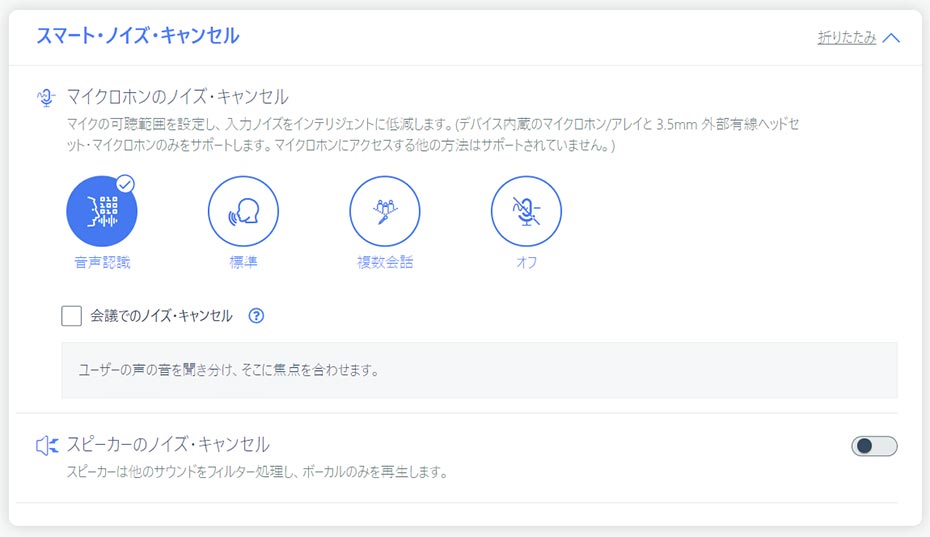
Task: Collapse the section with the chevron arrow
Action: [x=891, y=38]
